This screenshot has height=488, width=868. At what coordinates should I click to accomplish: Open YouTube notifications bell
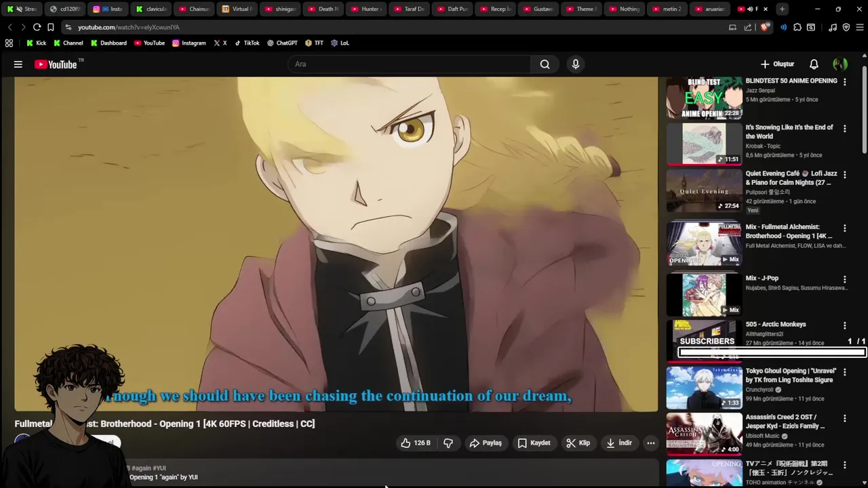click(x=814, y=64)
